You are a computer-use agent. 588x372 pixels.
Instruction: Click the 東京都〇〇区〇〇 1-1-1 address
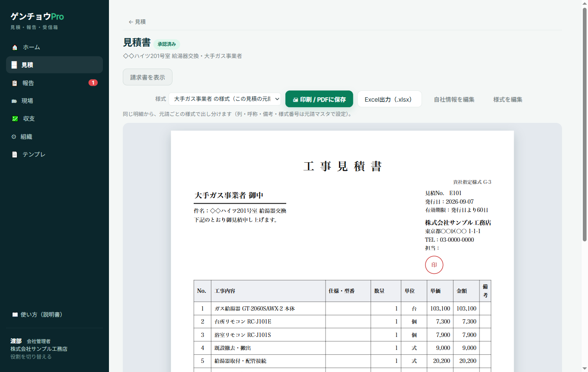pyautogui.click(x=453, y=231)
